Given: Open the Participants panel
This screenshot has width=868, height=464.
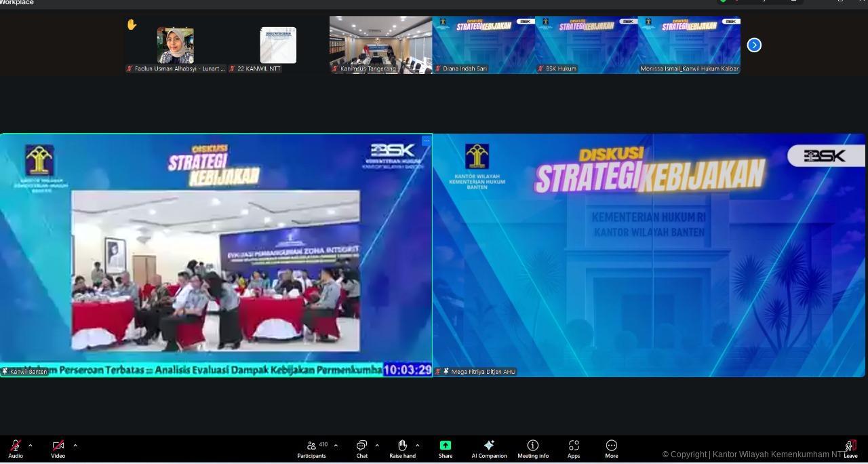Looking at the screenshot, I should [x=311, y=447].
